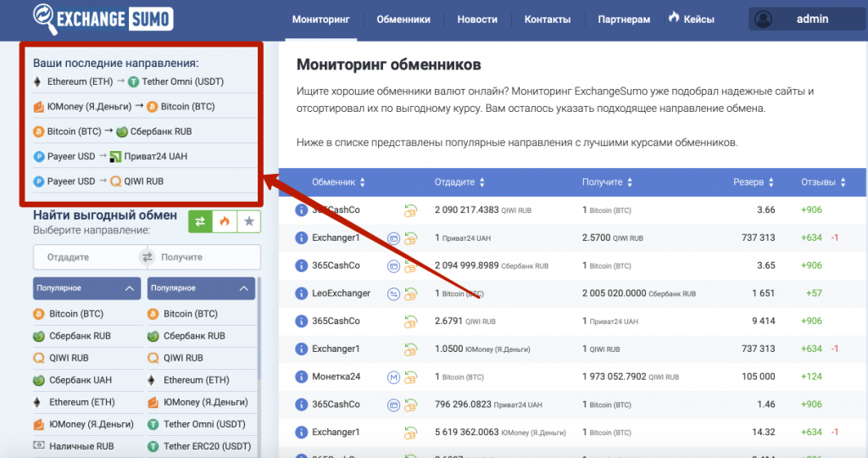Image resolution: width=868 pixels, height=458 pixels.
Task: Select Сбербанк RUB in the give list
Action: point(72,336)
